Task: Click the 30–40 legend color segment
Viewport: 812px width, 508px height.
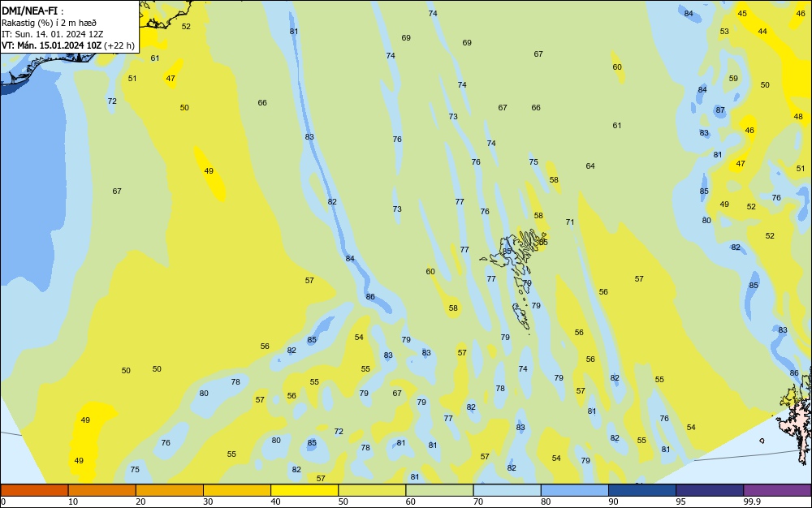Action: coord(237,490)
